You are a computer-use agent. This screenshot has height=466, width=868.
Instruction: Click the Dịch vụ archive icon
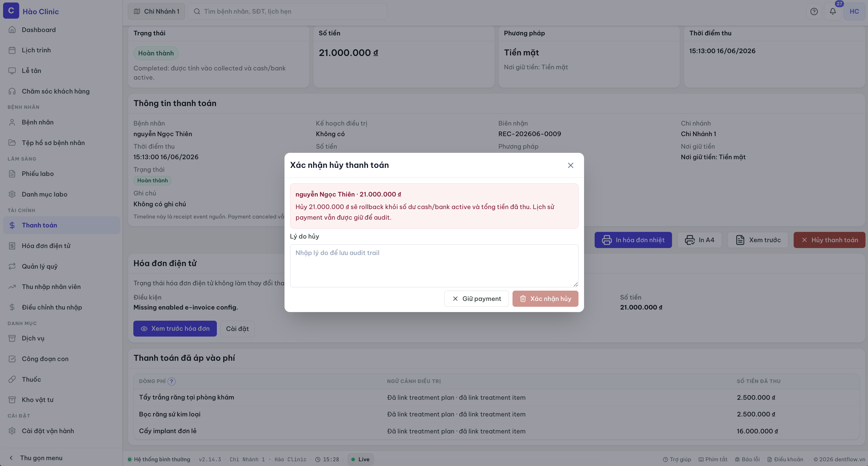coord(12,338)
